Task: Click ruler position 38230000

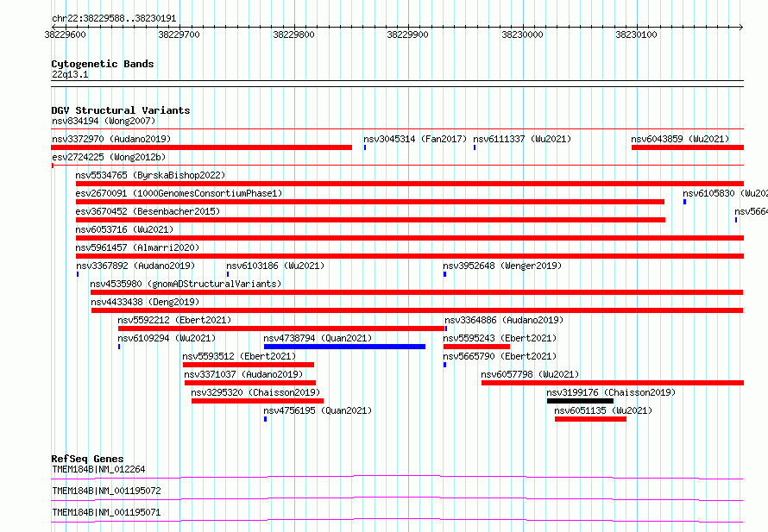Action: [x=523, y=34]
